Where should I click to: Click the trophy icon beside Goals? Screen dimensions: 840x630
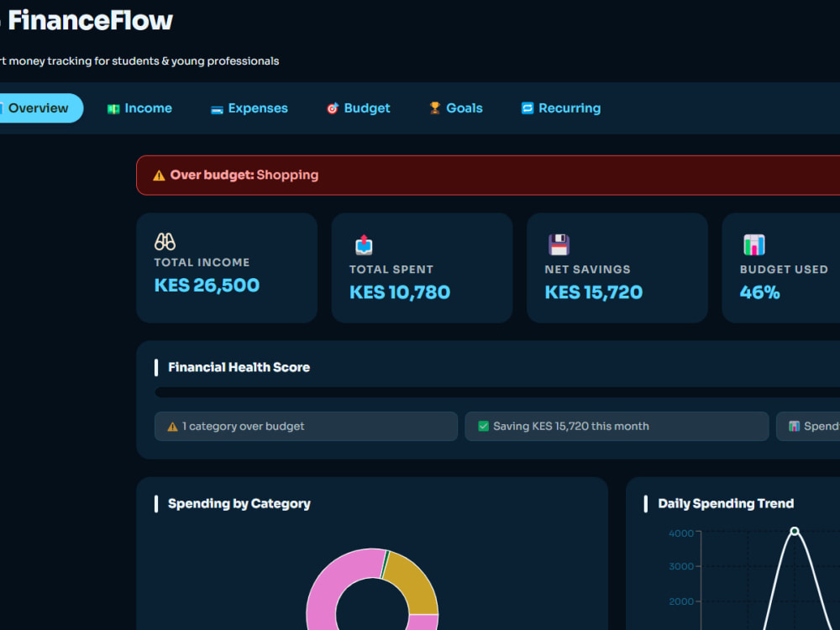coord(435,108)
